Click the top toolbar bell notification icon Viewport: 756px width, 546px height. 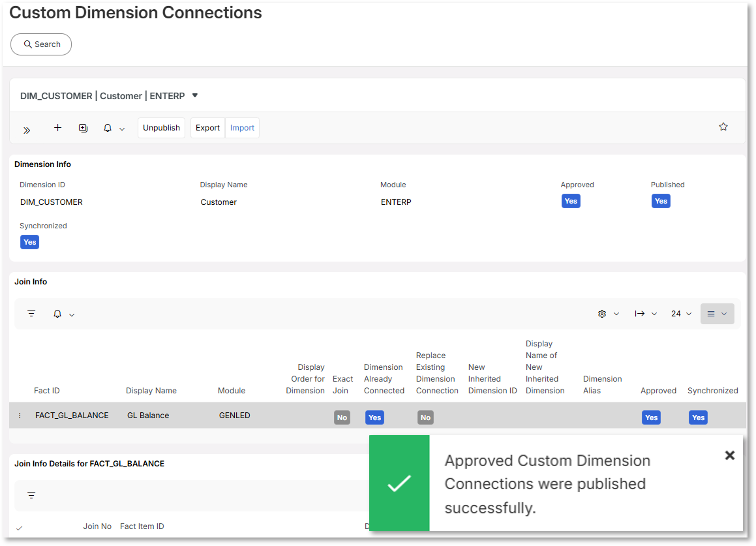pos(107,128)
